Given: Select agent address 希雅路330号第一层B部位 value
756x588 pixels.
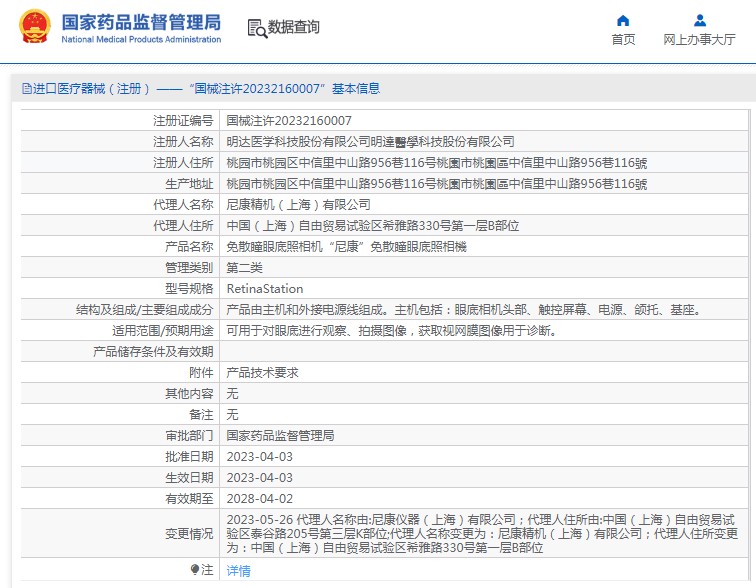Looking at the screenshot, I should coord(373,226).
